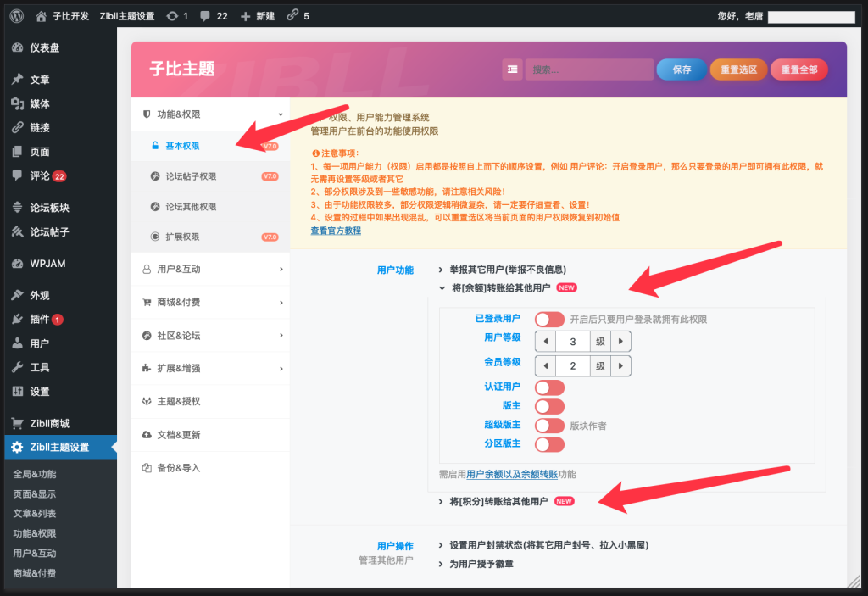Open the Zibll商城 cart icon
Image resolution: width=868 pixels, height=596 pixels.
click(x=18, y=423)
